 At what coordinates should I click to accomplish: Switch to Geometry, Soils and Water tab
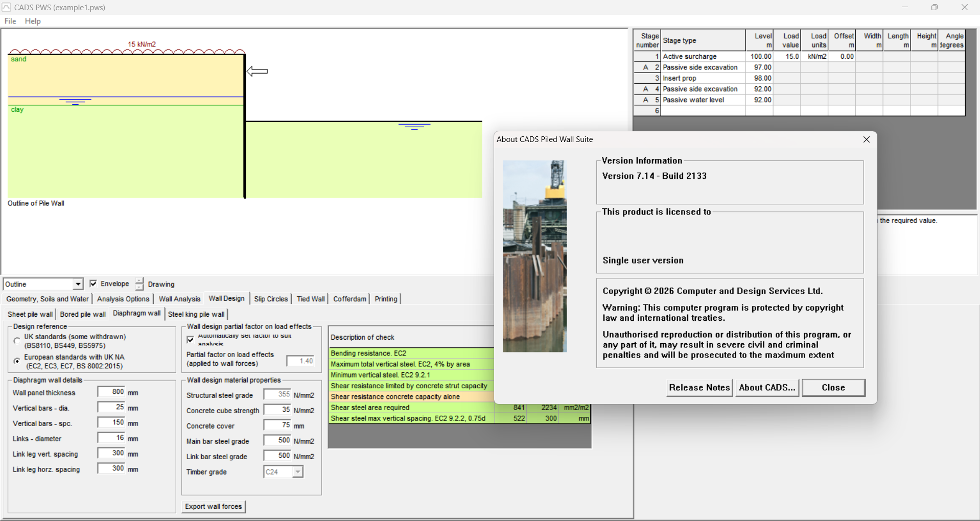[48, 299]
